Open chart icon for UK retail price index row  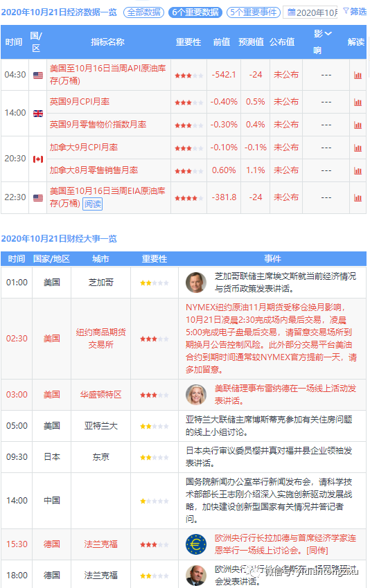358,125
